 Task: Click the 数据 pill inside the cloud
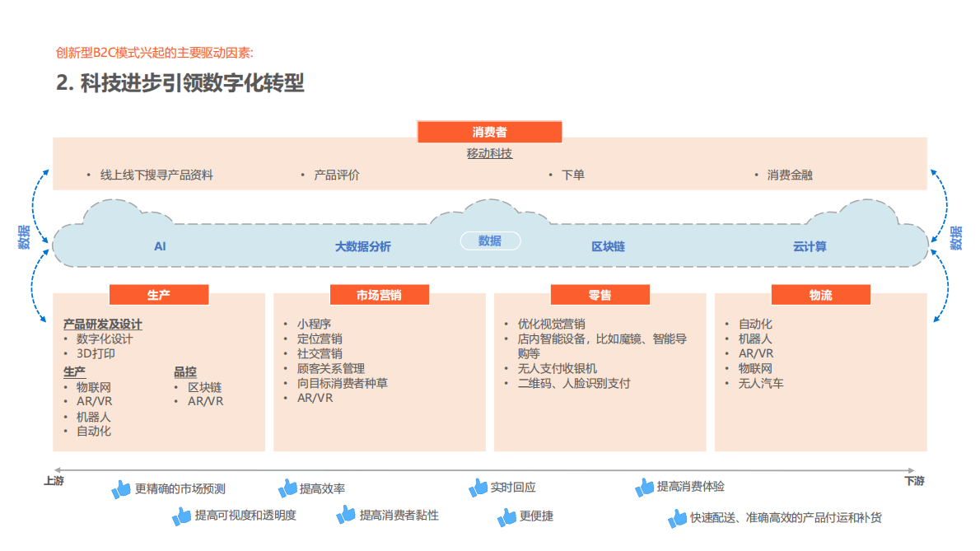(x=490, y=240)
